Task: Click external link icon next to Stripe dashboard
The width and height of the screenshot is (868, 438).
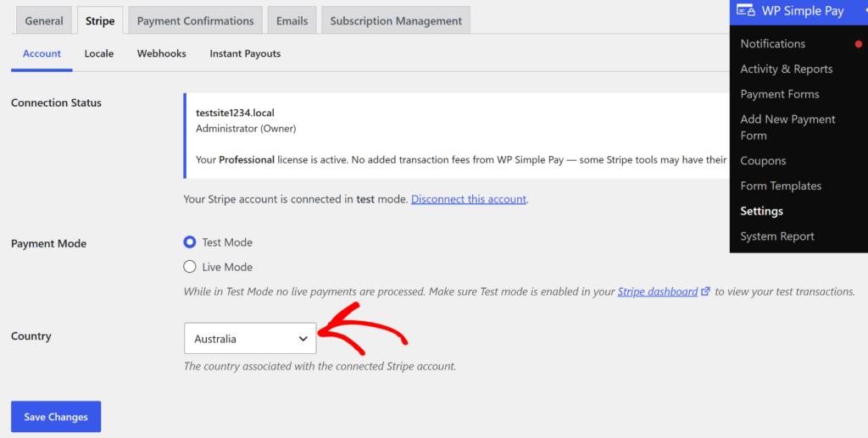Action: coord(705,291)
